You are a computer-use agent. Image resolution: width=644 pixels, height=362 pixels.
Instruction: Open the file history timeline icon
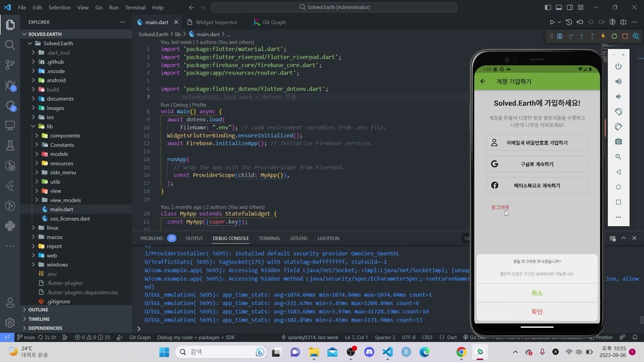[569, 22]
